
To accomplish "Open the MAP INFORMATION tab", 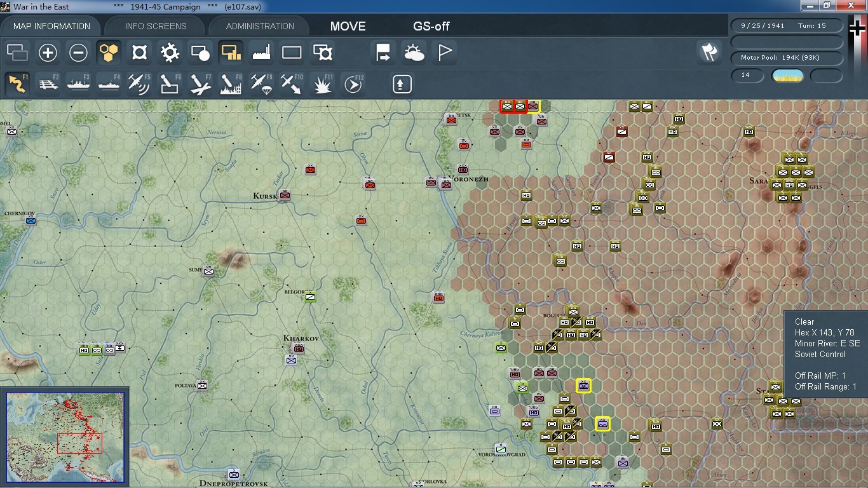I will tap(52, 26).
